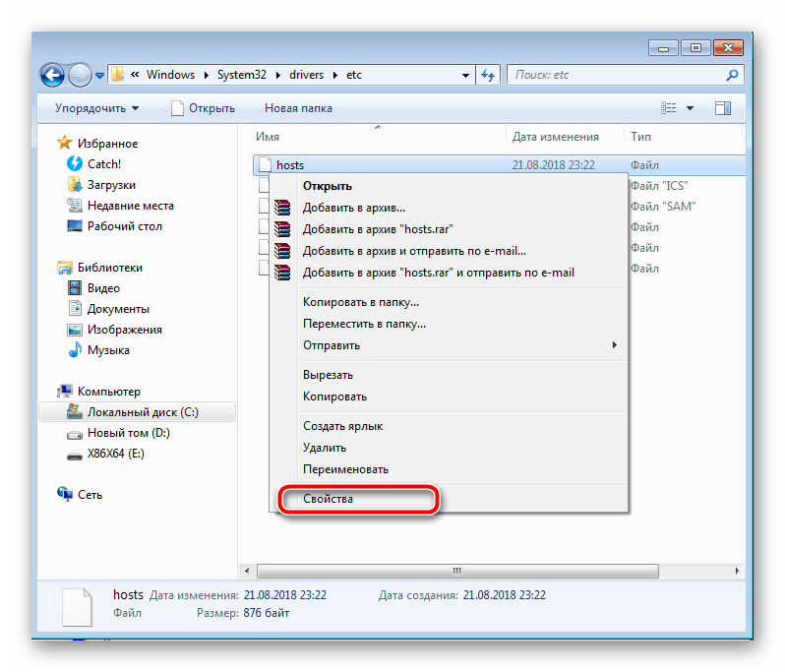
Task: Click the change view icon
Action: [668, 107]
